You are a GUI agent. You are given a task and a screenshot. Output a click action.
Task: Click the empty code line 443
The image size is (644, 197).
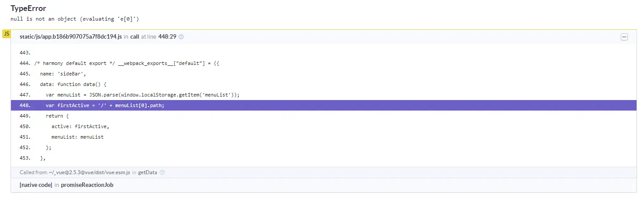tap(324, 53)
